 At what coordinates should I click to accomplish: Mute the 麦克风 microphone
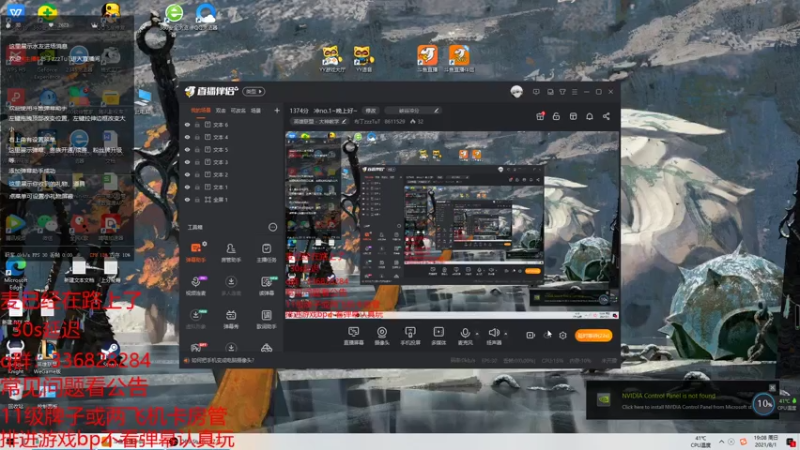[x=465, y=336]
